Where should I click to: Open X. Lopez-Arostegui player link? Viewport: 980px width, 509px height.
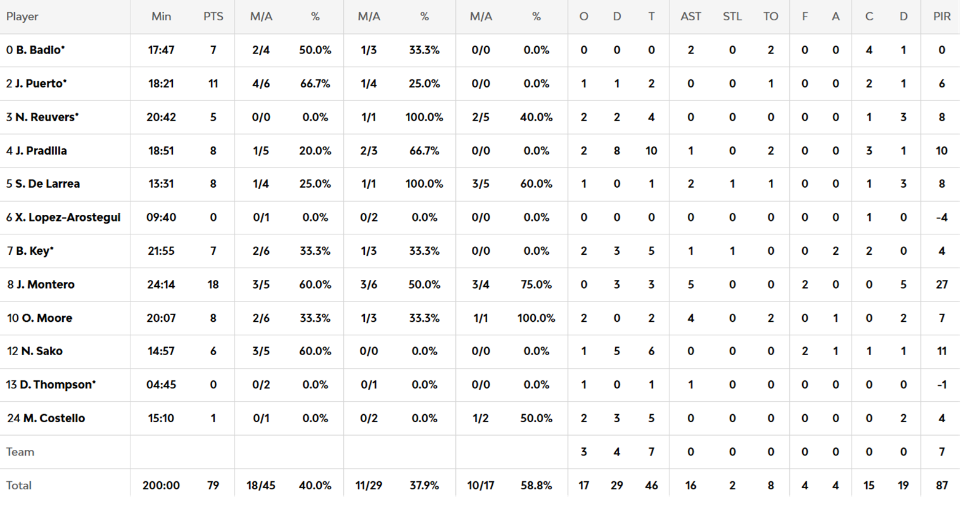(67, 217)
